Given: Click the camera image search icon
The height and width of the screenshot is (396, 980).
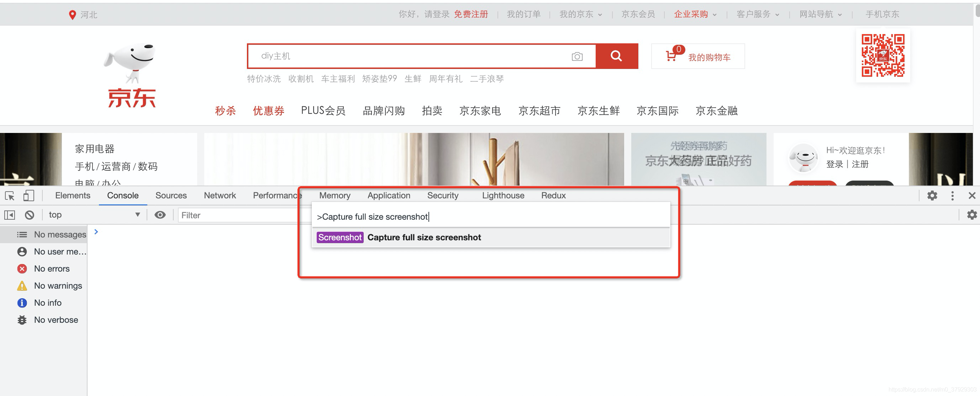Looking at the screenshot, I should coord(577,57).
